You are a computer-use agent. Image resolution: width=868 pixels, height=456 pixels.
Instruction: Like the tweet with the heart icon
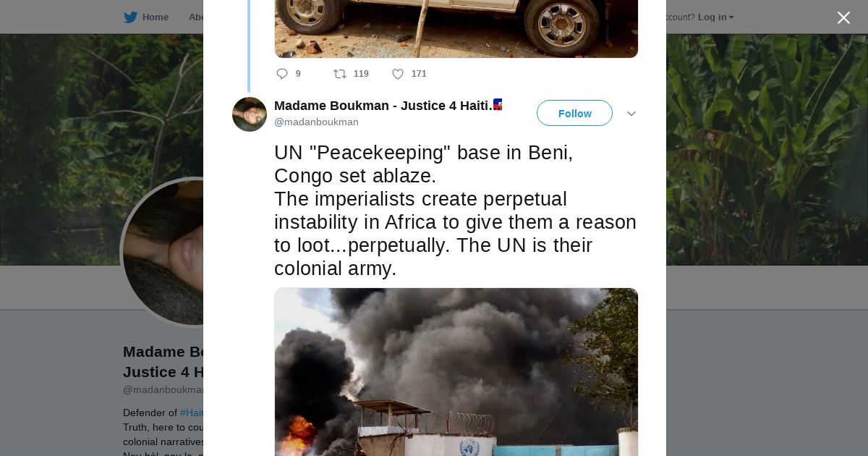[x=398, y=74]
